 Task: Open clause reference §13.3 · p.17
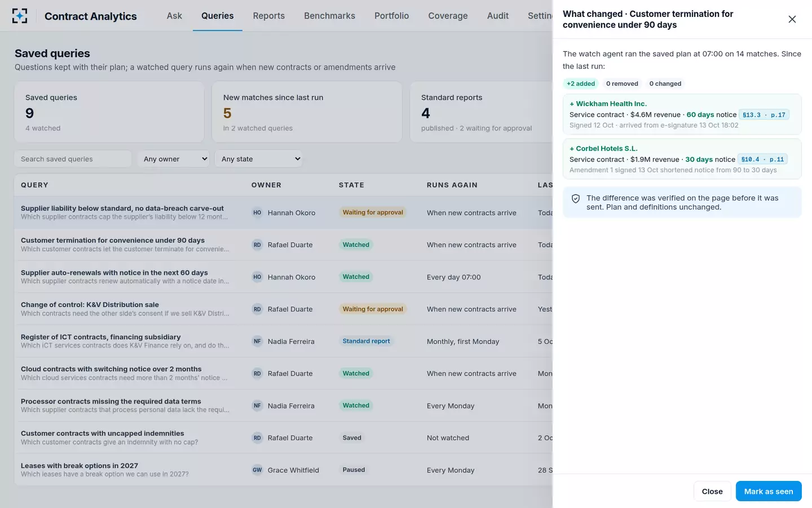point(764,115)
